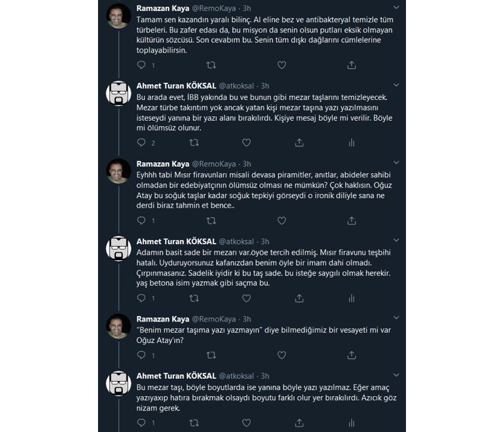This screenshot has width=504, height=432.
Task: Like the tweet starting "Bu arada evet, İBB"
Action: (x=246, y=143)
